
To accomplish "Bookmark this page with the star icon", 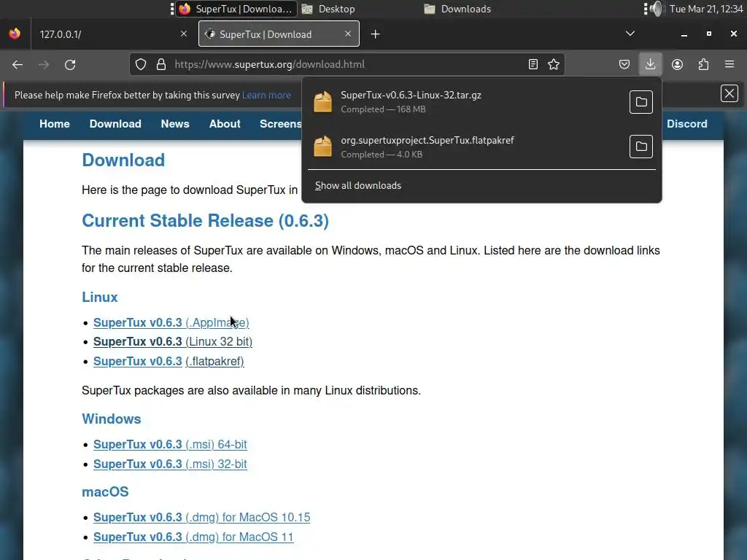I will [554, 64].
